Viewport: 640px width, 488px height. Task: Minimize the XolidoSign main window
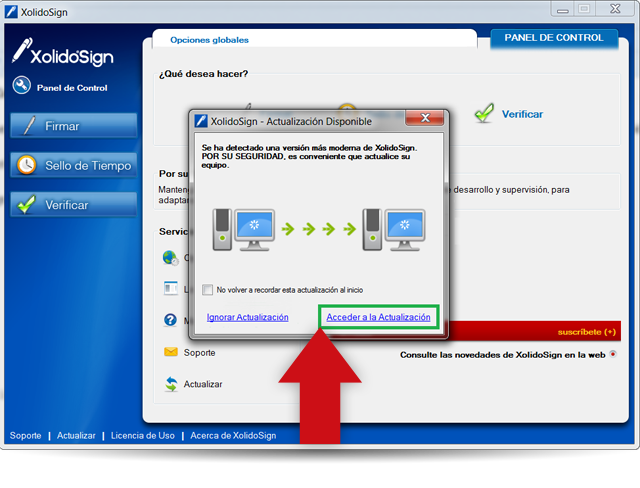[x=563, y=9]
